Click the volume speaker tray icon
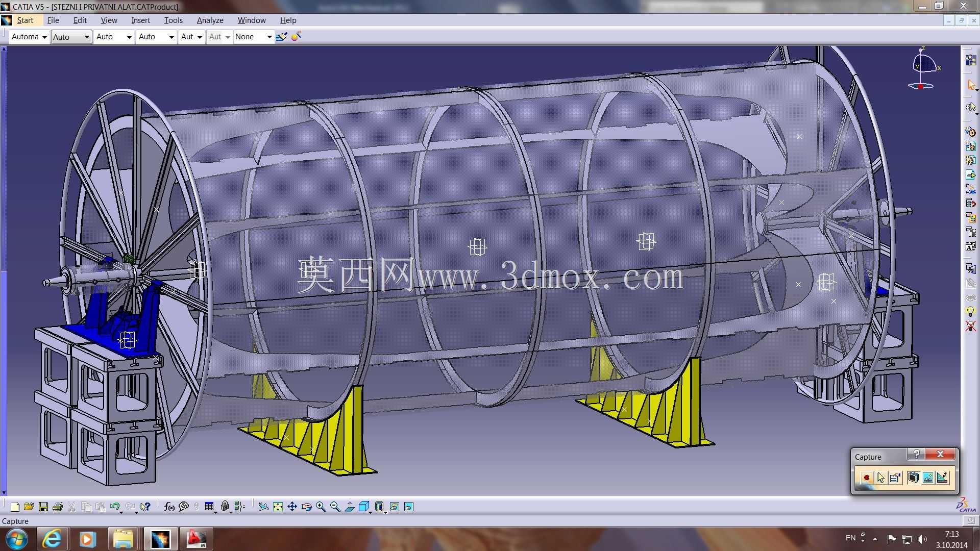980x551 pixels. click(x=922, y=539)
